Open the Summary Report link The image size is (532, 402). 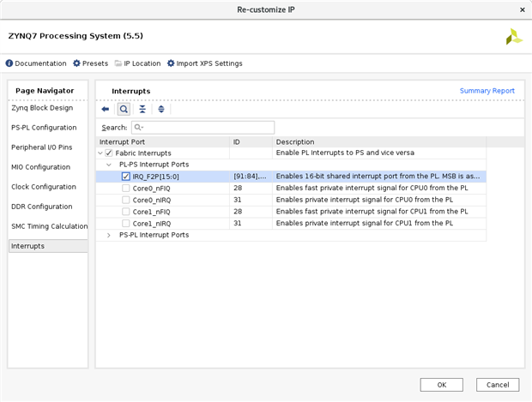click(487, 91)
